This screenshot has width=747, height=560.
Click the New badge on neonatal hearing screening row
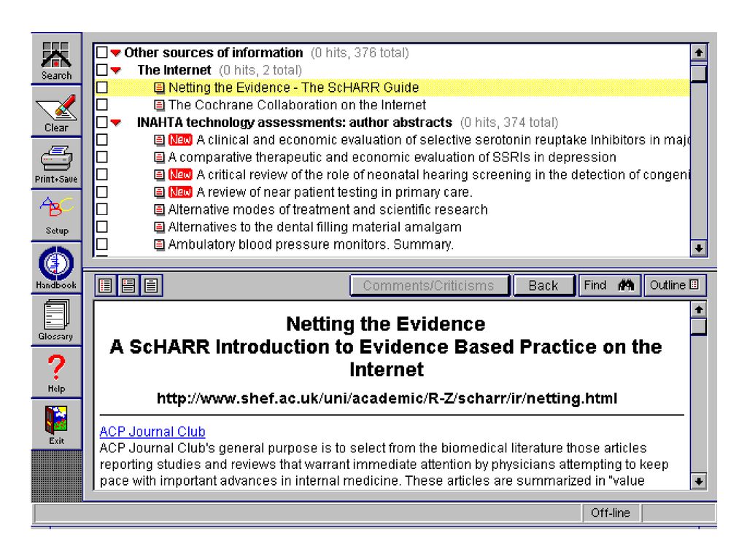[x=181, y=174]
